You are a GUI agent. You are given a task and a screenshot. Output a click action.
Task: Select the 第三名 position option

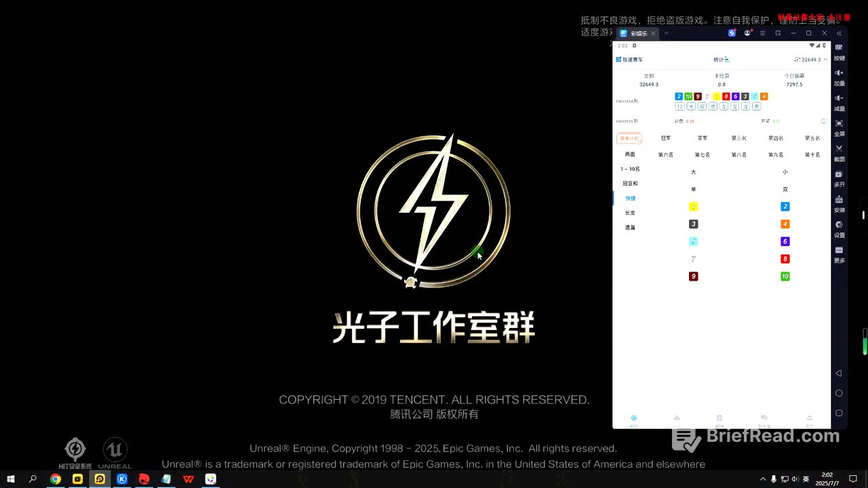coord(739,138)
